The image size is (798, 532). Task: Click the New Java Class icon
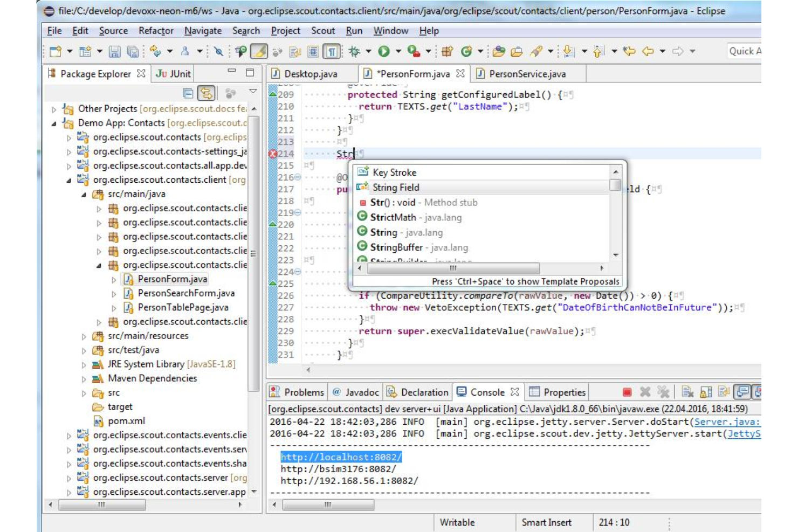tap(466, 52)
